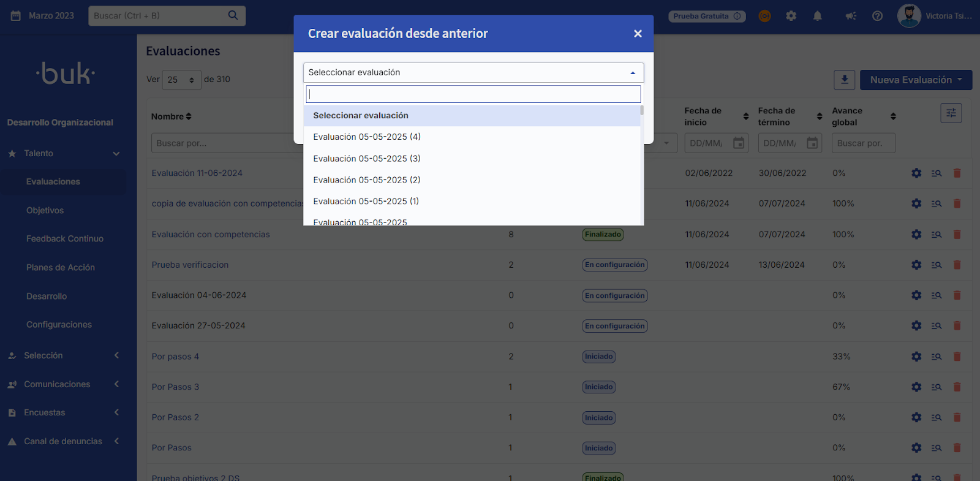Select Evaluación 05-05-2025 (3) option

[366, 159]
